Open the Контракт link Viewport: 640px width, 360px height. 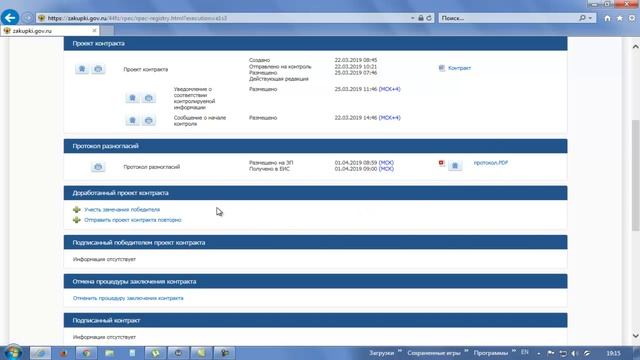click(460, 68)
